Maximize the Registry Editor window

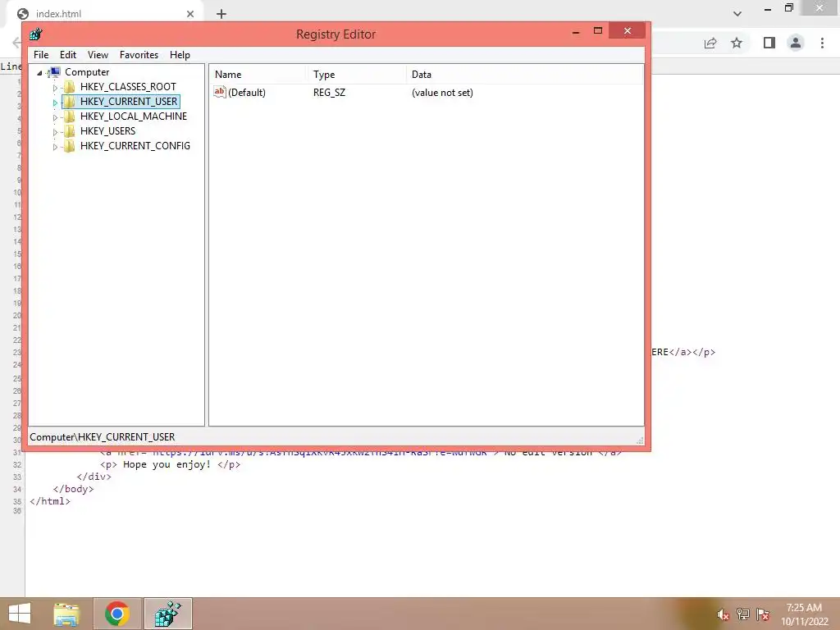click(598, 31)
